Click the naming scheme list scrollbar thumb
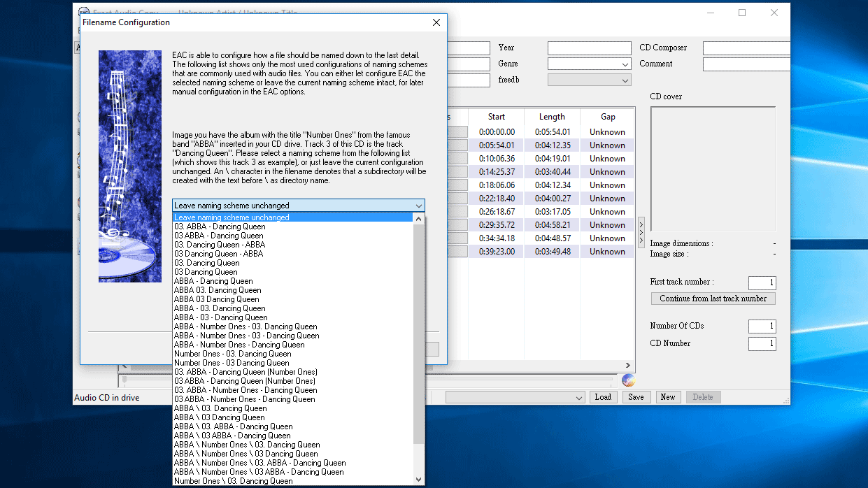 [x=419, y=333]
